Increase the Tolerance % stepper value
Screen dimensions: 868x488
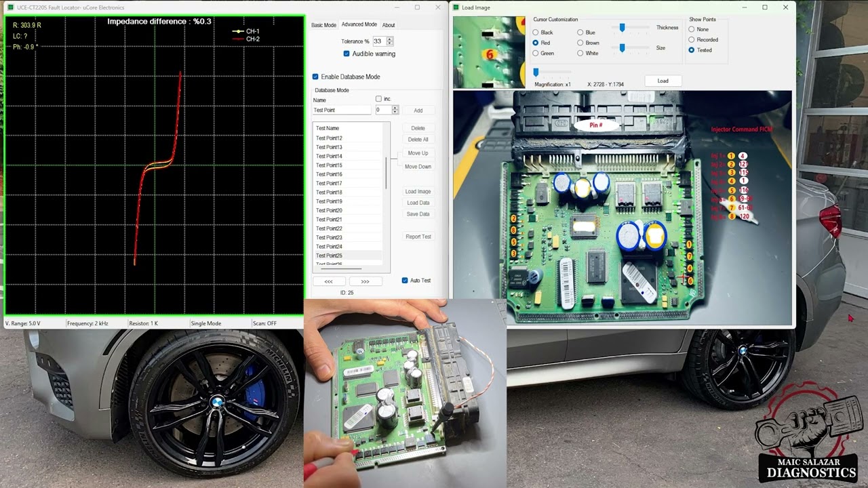(x=389, y=39)
